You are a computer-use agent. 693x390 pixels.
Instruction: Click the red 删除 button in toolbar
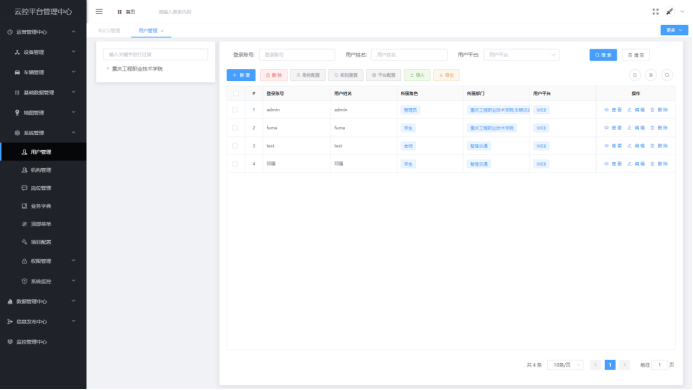coord(274,75)
